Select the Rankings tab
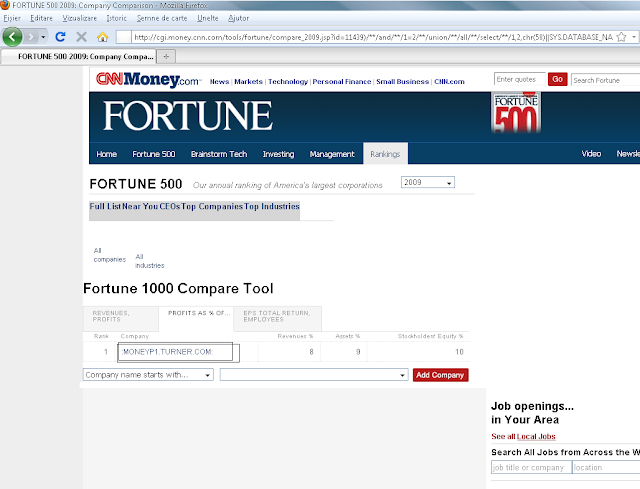Viewport: 640px width, 489px height. tap(385, 154)
